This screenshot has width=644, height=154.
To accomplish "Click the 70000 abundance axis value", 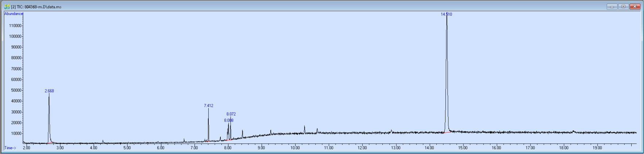I will [x=16, y=69].
